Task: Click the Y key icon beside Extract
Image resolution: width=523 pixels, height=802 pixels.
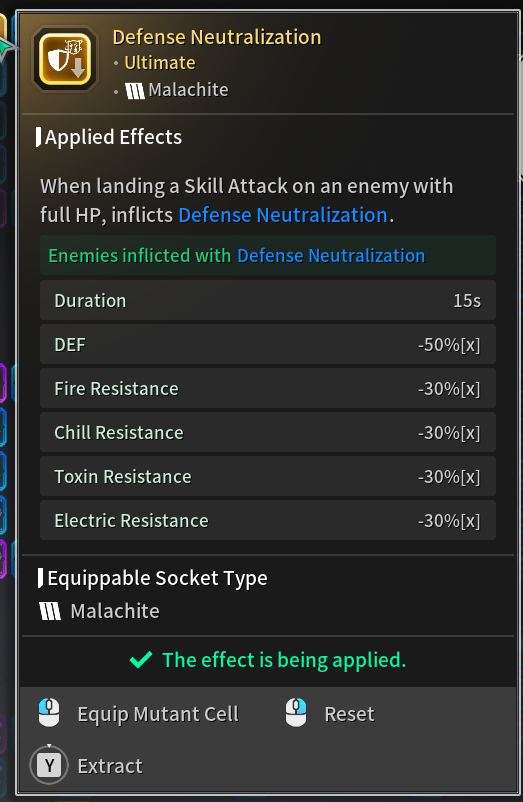Action: coord(49,766)
